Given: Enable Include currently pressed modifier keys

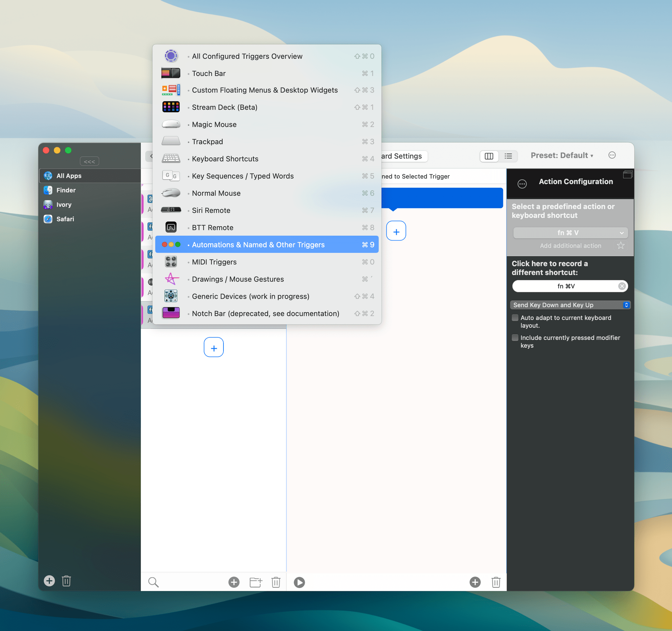Looking at the screenshot, I should (x=515, y=338).
